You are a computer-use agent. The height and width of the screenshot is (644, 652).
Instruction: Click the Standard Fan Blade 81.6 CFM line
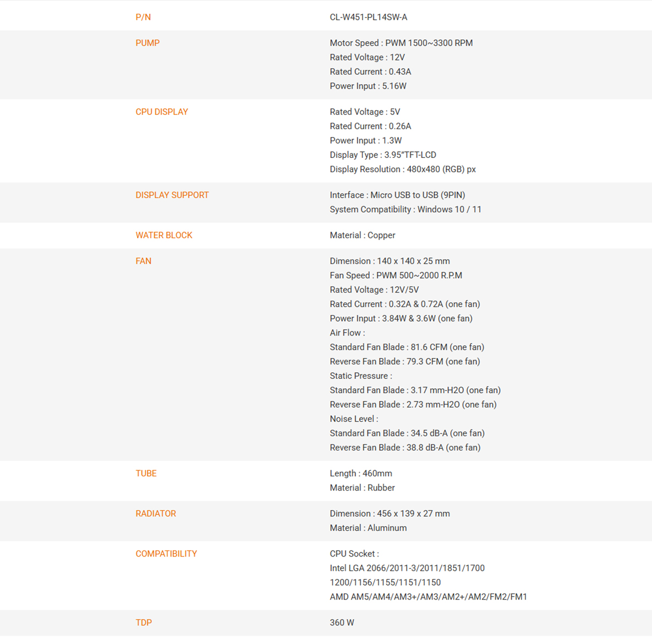(x=407, y=347)
